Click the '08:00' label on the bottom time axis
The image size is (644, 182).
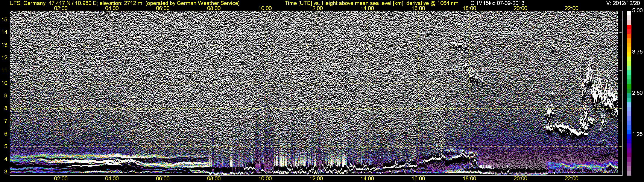coord(214,179)
